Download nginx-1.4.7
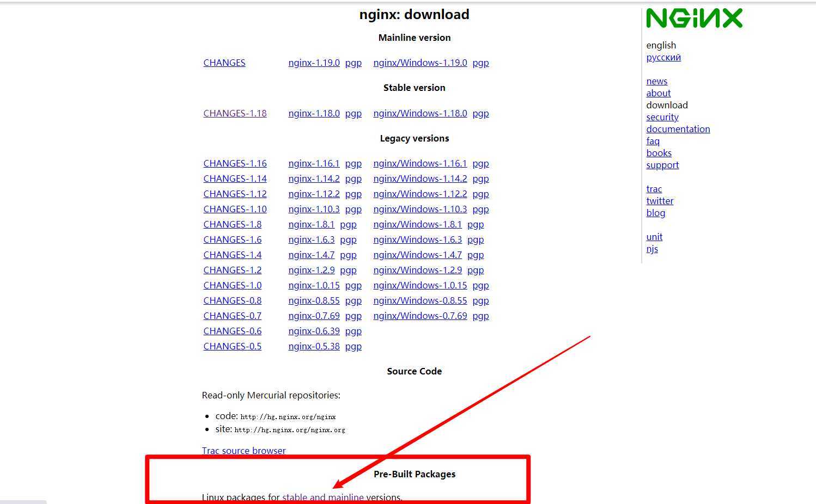Viewport: 816px width, 504px height. (311, 255)
